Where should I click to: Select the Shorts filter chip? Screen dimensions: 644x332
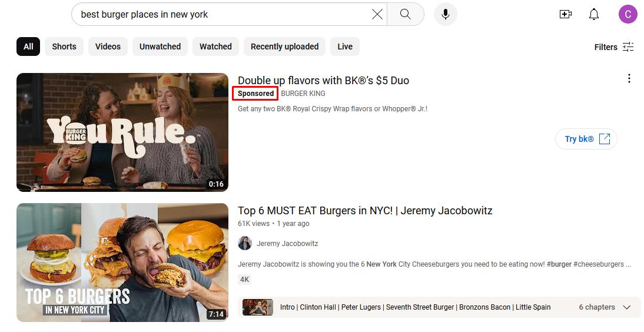[64, 47]
